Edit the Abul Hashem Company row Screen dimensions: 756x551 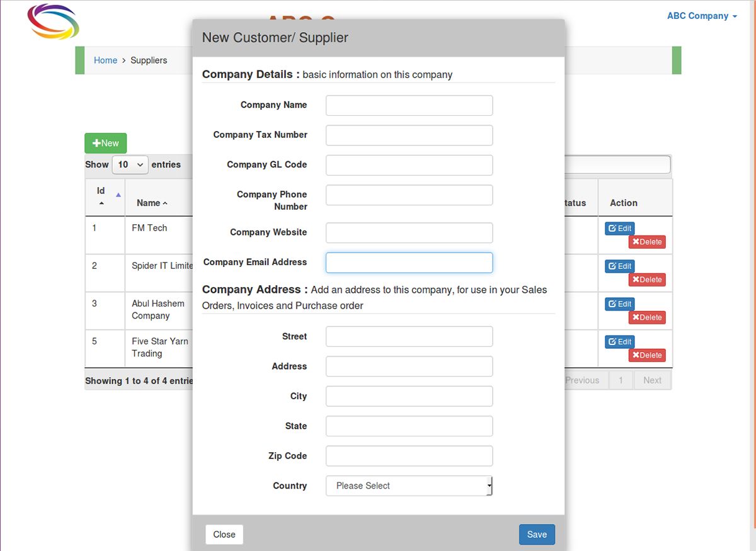click(620, 304)
